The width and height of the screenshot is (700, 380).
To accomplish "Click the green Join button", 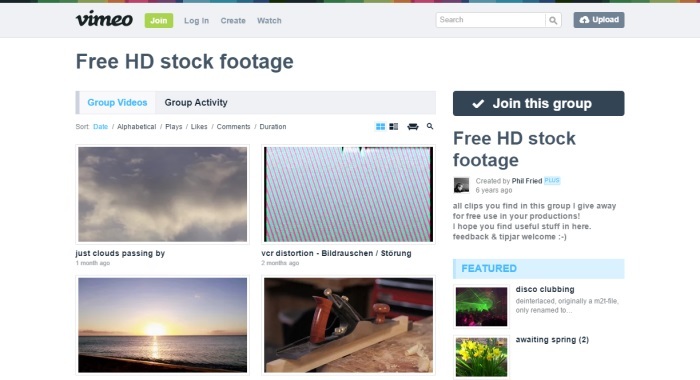I will coord(159,21).
